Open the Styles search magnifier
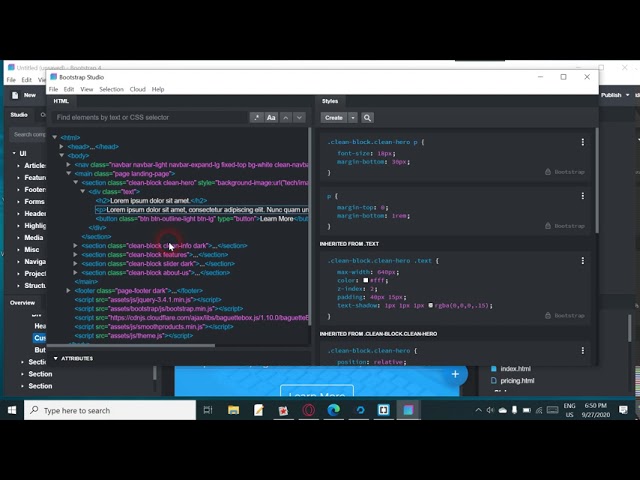 [367, 118]
